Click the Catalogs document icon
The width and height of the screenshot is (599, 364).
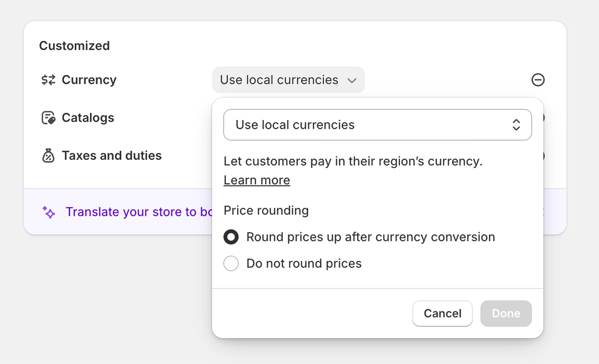[x=48, y=118]
